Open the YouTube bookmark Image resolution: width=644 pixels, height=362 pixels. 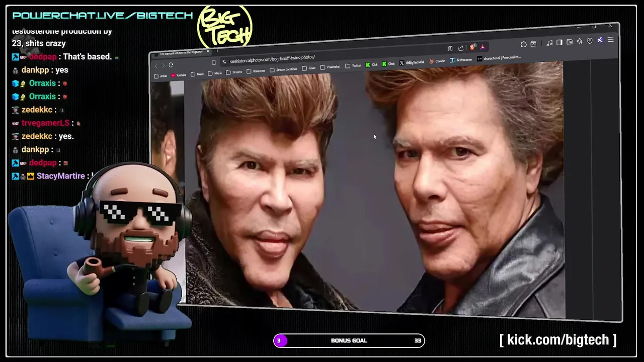coord(179,75)
